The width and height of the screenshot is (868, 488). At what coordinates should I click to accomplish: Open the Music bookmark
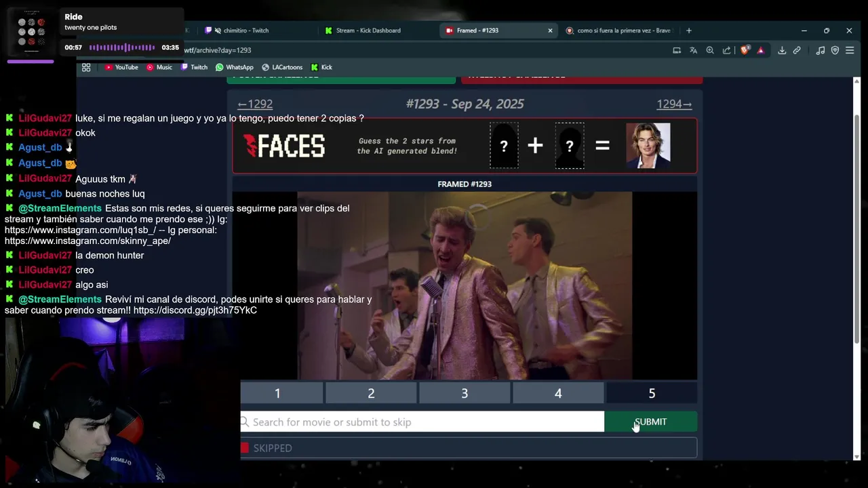point(159,67)
